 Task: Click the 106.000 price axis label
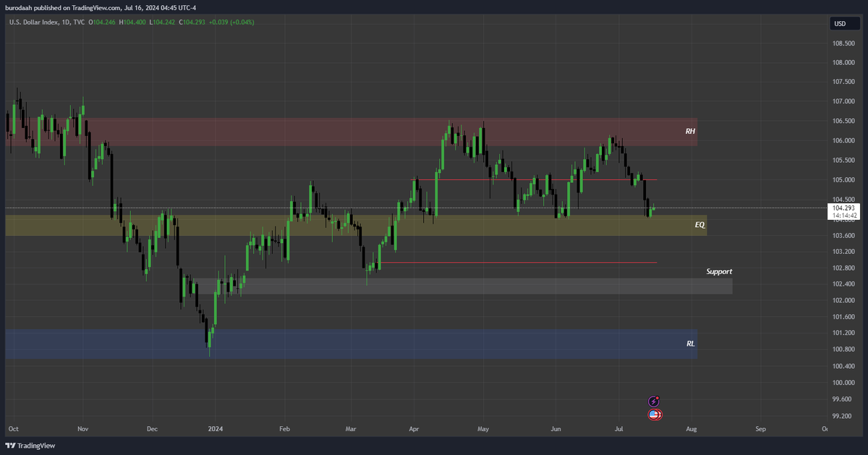coord(843,140)
